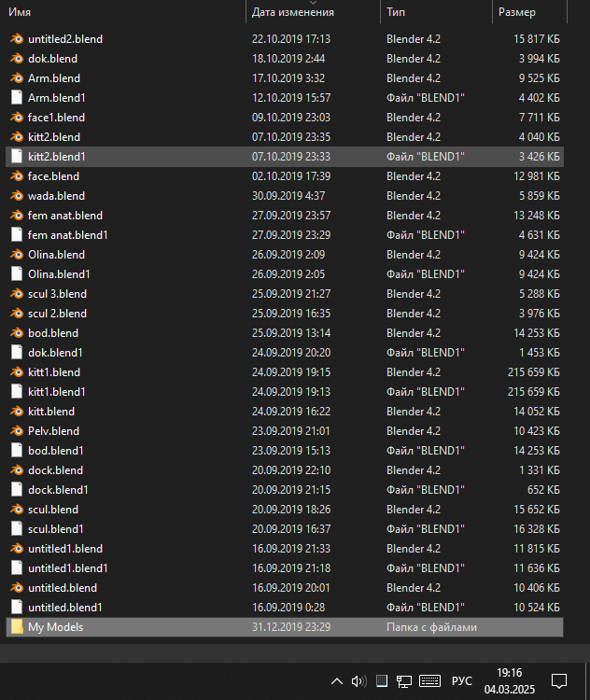Image resolution: width=590 pixels, height=700 pixels.
Task: Sort files by the Размер column header
Action: click(517, 12)
